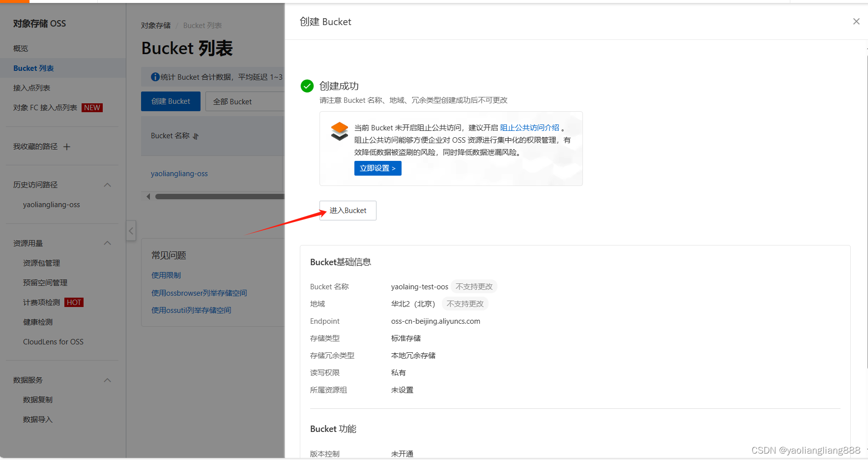Viewport: 868px width, 460px height.
Task: Click the 华北2（北京）region value
Action: point(413,304)
